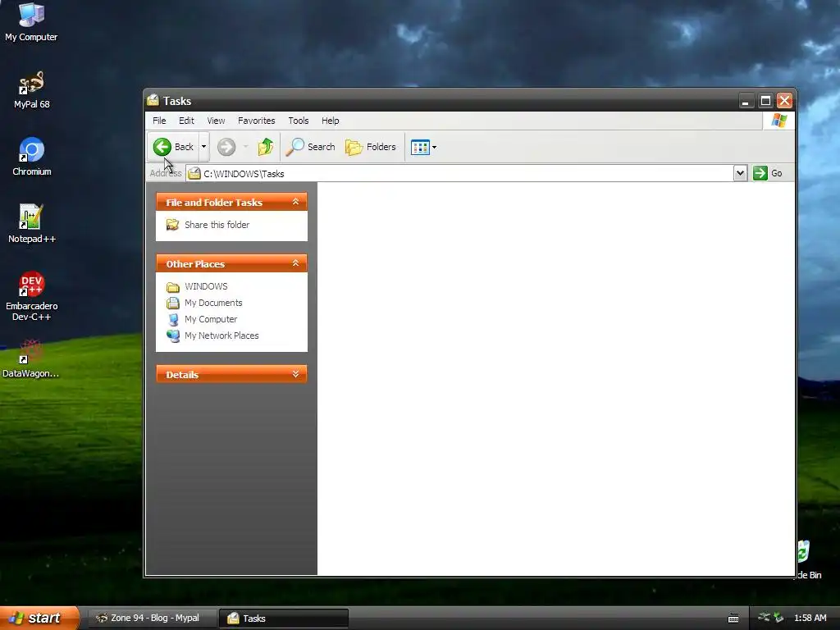Open the Views button dropdown
The width and height of the screenshot is (840, 630).
tap(423, 147)
